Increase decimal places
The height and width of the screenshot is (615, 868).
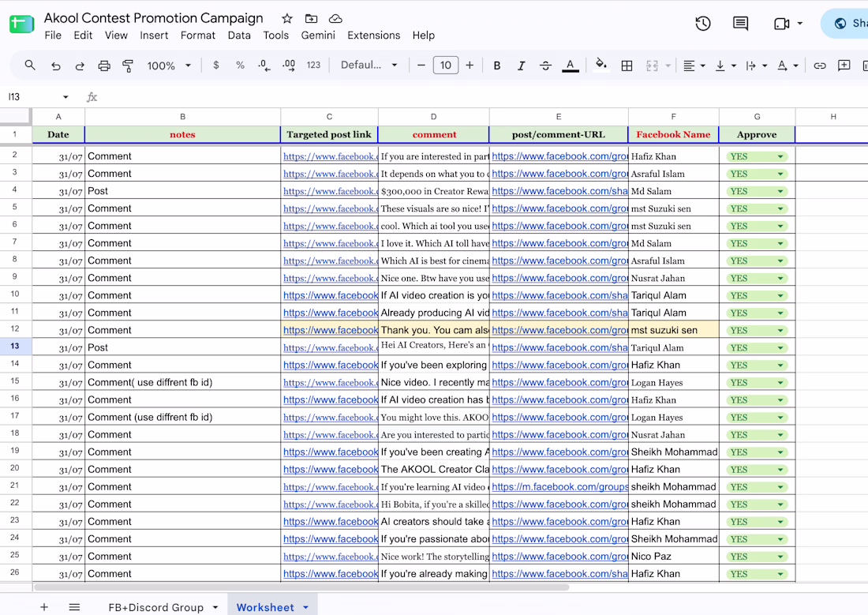click(x=288, y=66)
